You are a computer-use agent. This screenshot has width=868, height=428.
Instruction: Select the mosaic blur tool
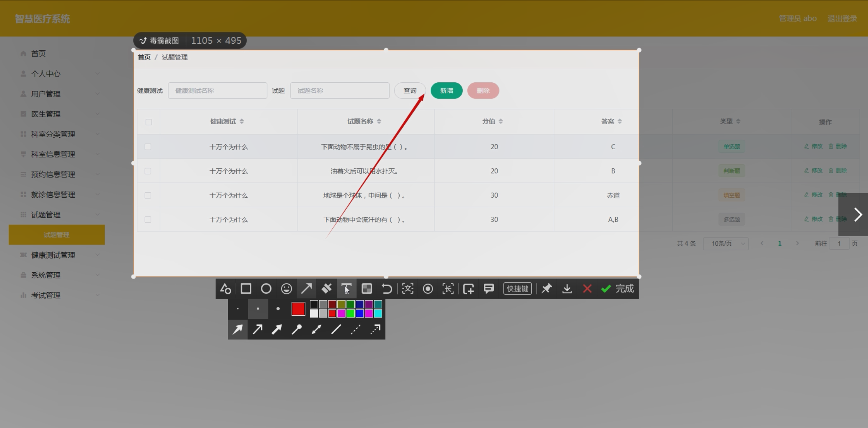[367, 289]
